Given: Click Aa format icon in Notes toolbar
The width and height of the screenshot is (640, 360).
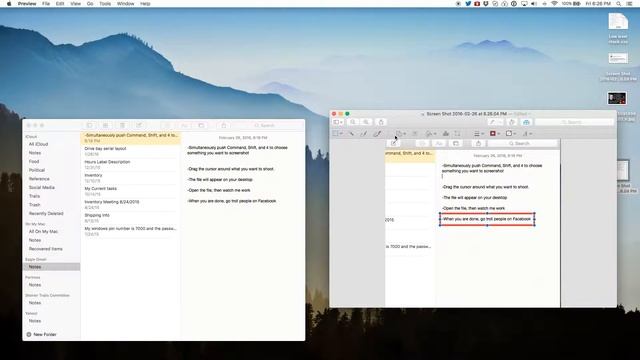Looking at the screenshot, I should coord(184,125).
